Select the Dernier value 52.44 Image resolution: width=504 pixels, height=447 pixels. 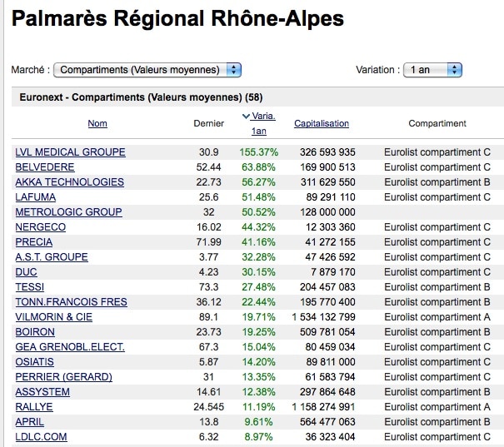tap(208, 167)
